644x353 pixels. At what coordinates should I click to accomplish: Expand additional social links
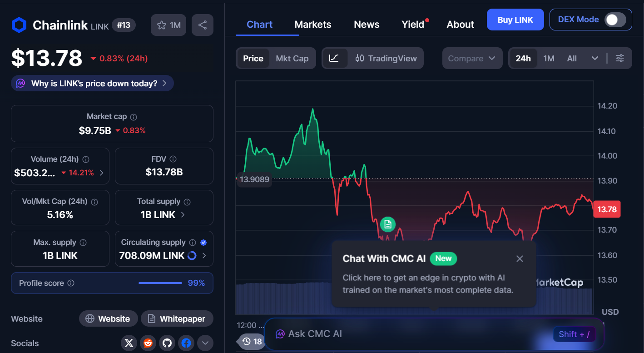205,343
